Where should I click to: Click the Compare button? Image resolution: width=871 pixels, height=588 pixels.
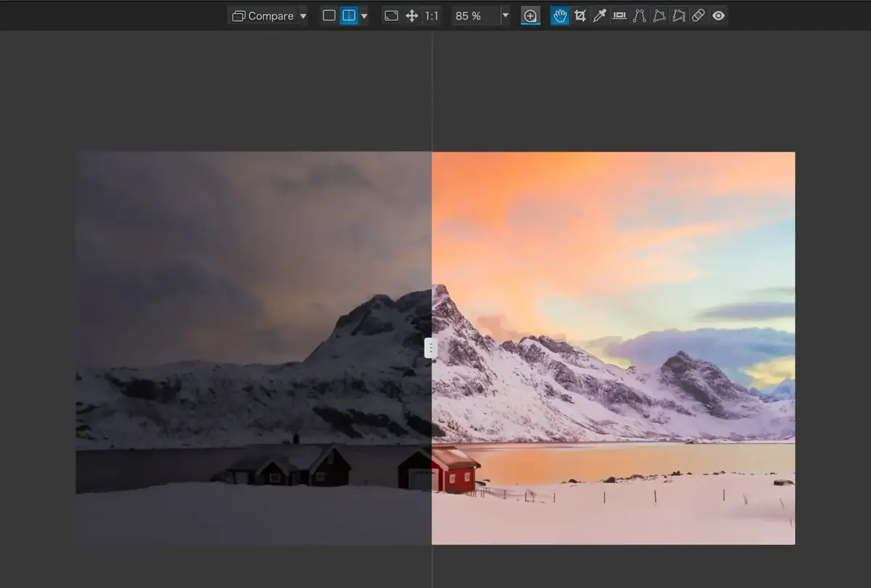pos(263,16)
